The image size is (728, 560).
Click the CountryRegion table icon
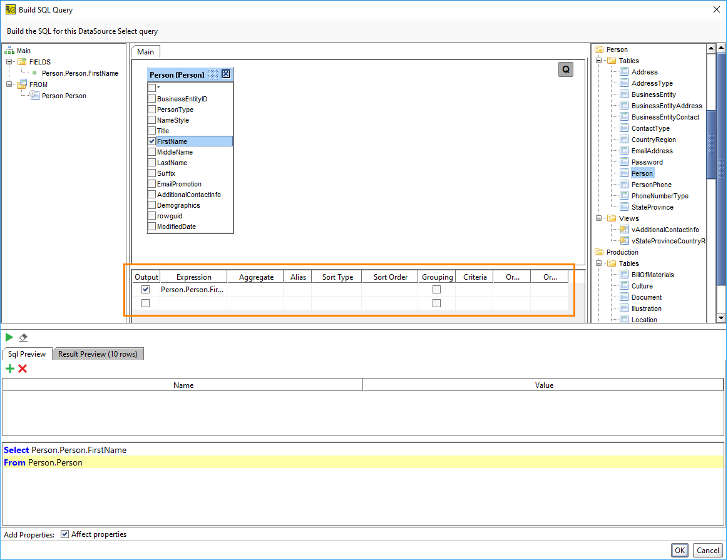point(624,139)
